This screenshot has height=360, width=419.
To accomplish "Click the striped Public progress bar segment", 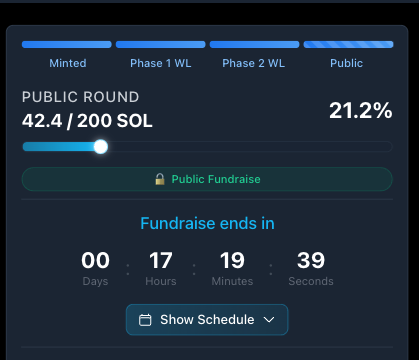I will point(348,44).
